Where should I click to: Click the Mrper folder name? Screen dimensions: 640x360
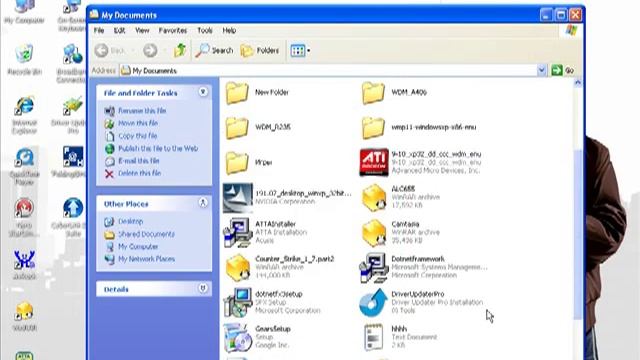(264, 162)
